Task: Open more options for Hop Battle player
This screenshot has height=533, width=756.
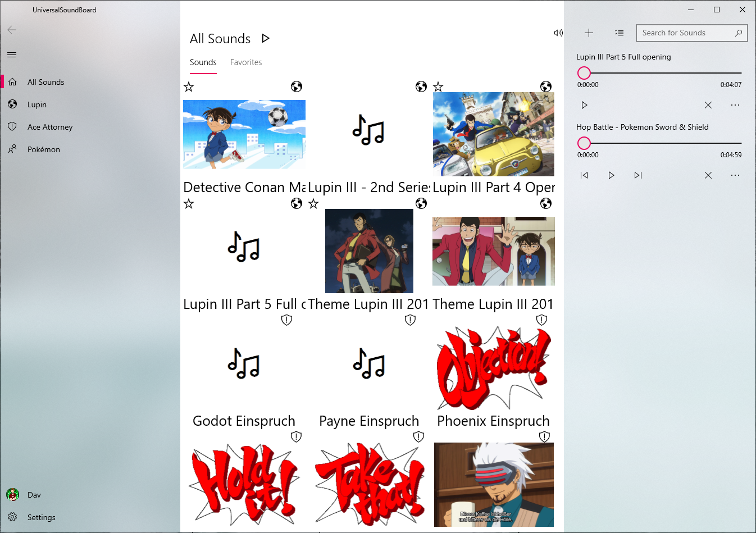Action: [735, 175]
